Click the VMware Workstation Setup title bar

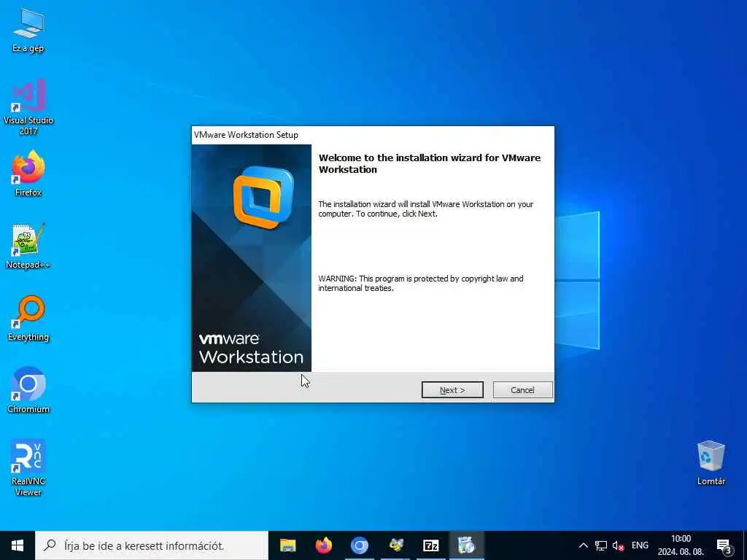click(x=373, y=135)
